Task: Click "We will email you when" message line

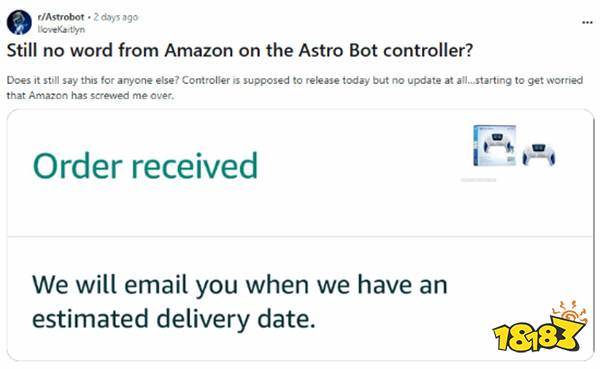Action: (x=240, y=285)
